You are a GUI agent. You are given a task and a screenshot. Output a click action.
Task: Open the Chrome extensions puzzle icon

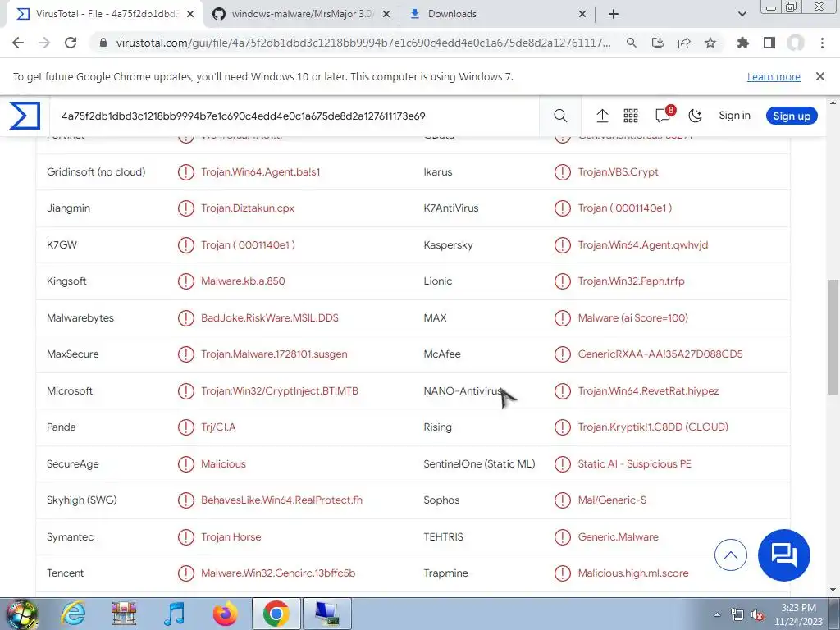(743, 43)
